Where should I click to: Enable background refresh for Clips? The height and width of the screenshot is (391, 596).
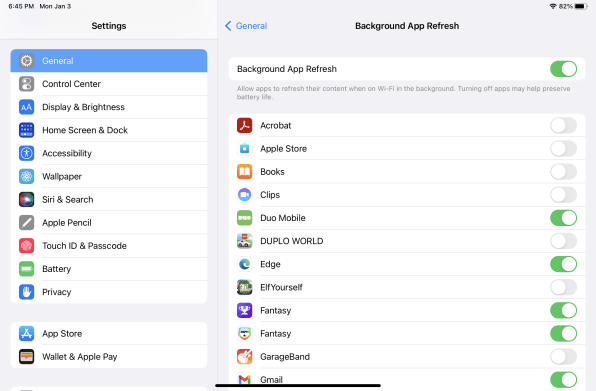tap(563, 195)
